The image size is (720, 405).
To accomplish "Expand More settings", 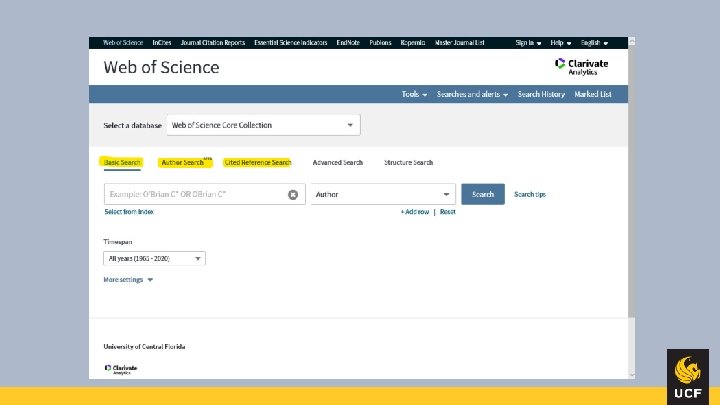I will coord(128,280).
